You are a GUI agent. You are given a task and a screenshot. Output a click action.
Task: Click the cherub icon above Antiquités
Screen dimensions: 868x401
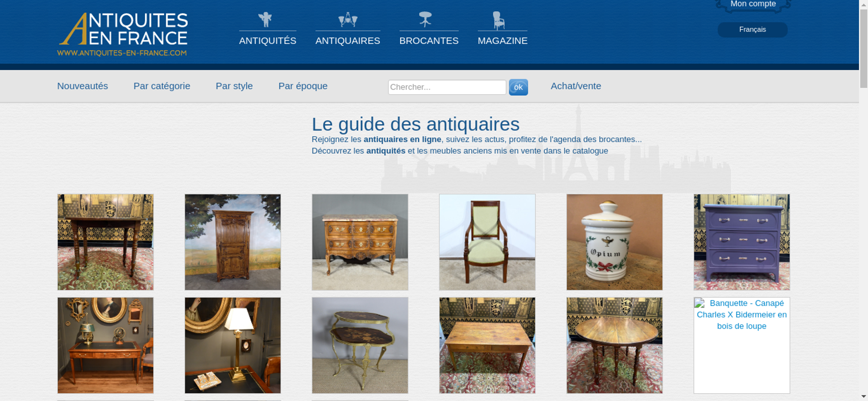tap(265, 20)
